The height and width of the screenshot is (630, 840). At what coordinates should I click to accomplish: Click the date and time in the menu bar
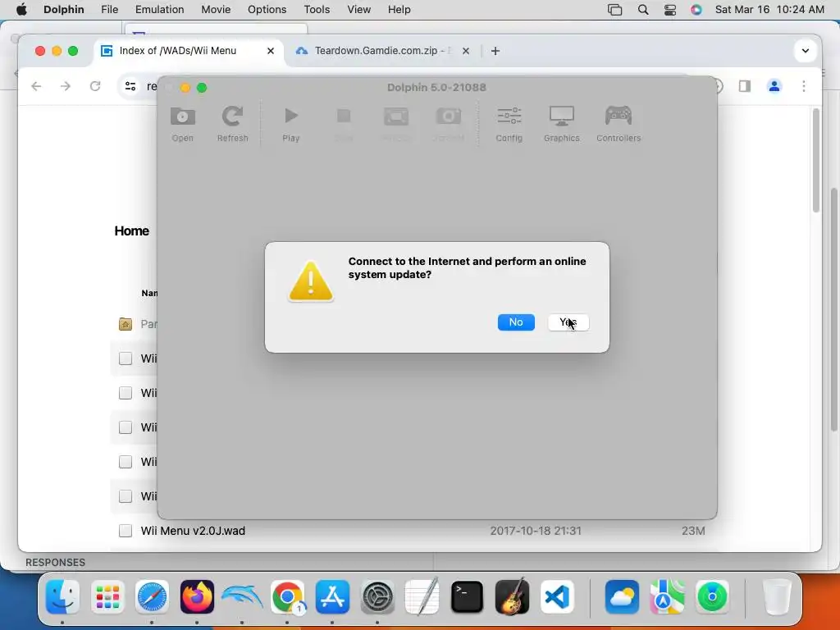click(x=769, y=10)
